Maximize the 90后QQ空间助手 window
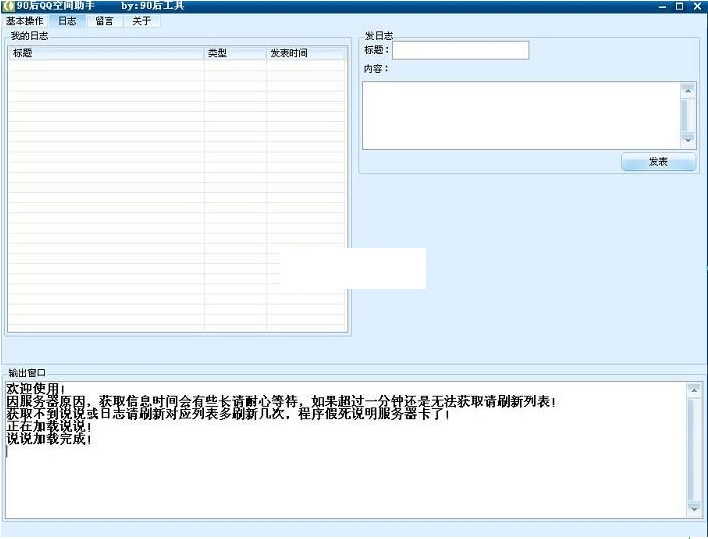Screen dimensions: 708x539 coord(680,6)
